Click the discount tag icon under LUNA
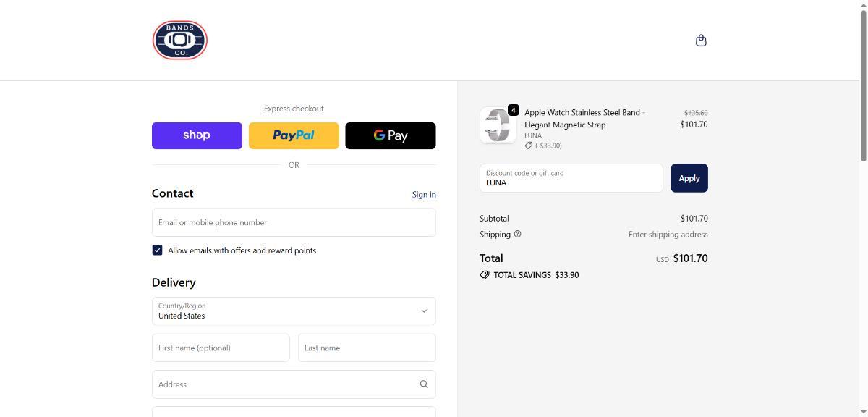Image resolution: width=868 pixels, height=417 pixels. pyautogui.click(x=529, y=146)
